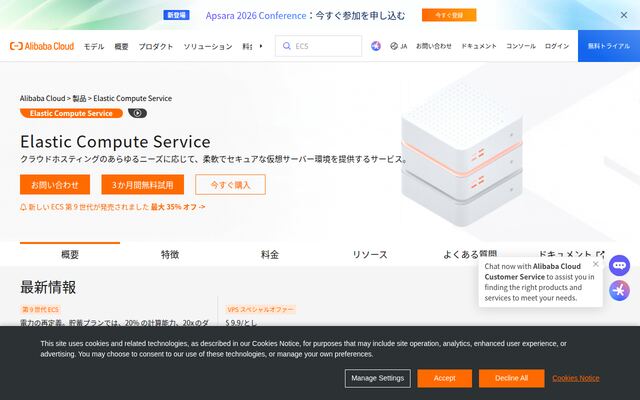
Task: Click the orange Elastic Compute Service tag
Action: click(71, 113)
